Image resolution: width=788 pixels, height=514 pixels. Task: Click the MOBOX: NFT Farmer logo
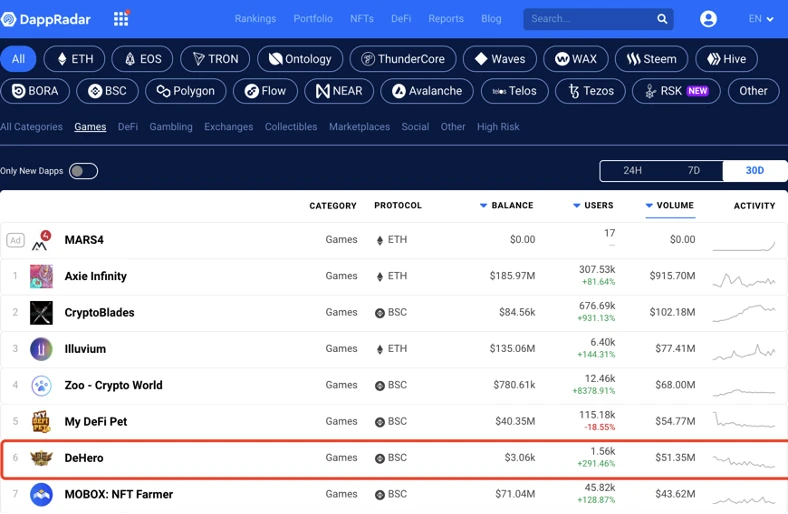coord(41,494)
